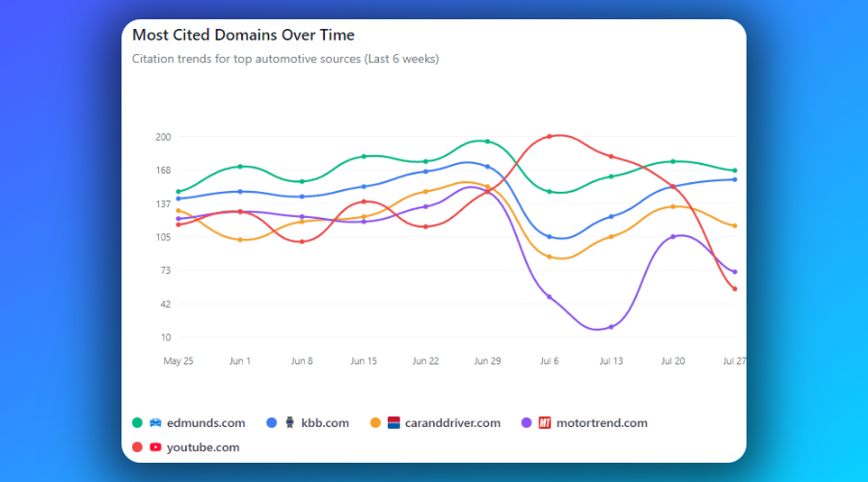Click the '137' y-axis value
This screenshot has height=482, width=868.
point(163,203)
